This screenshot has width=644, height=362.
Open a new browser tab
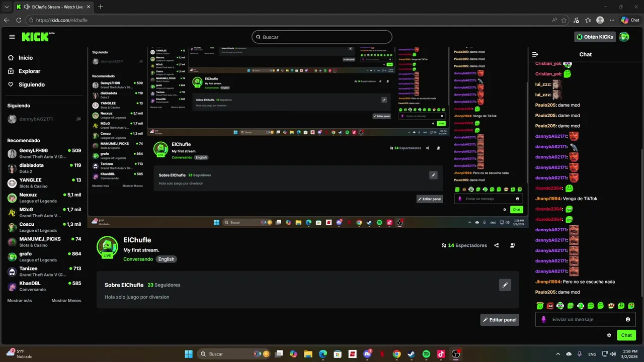[101, 7]
